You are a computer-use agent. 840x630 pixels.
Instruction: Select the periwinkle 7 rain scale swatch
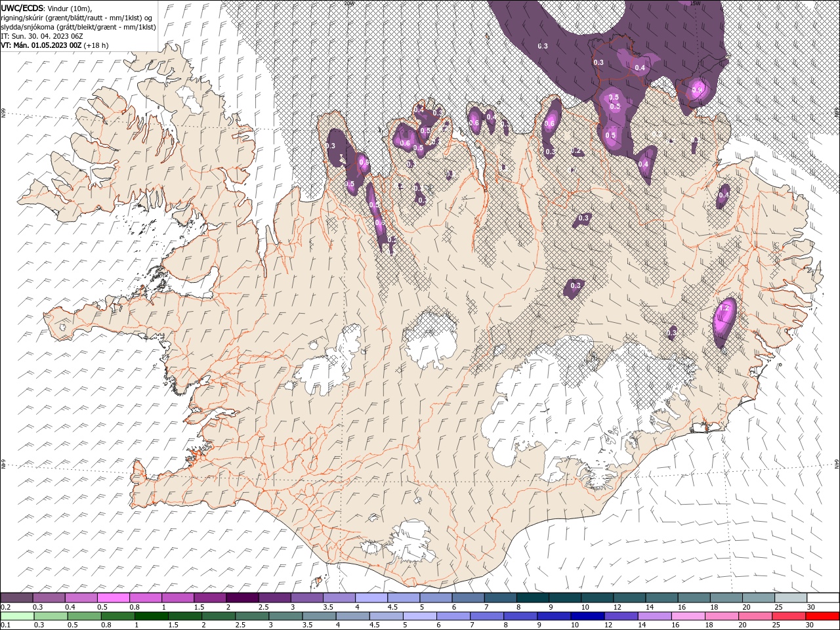[x=486, y=616]
